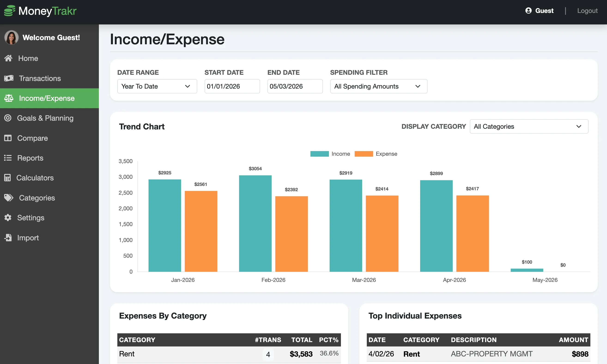Viewport: 607px width, 364px height.
Task: Click the Settings gear icon
Action: tap(8, 218)
